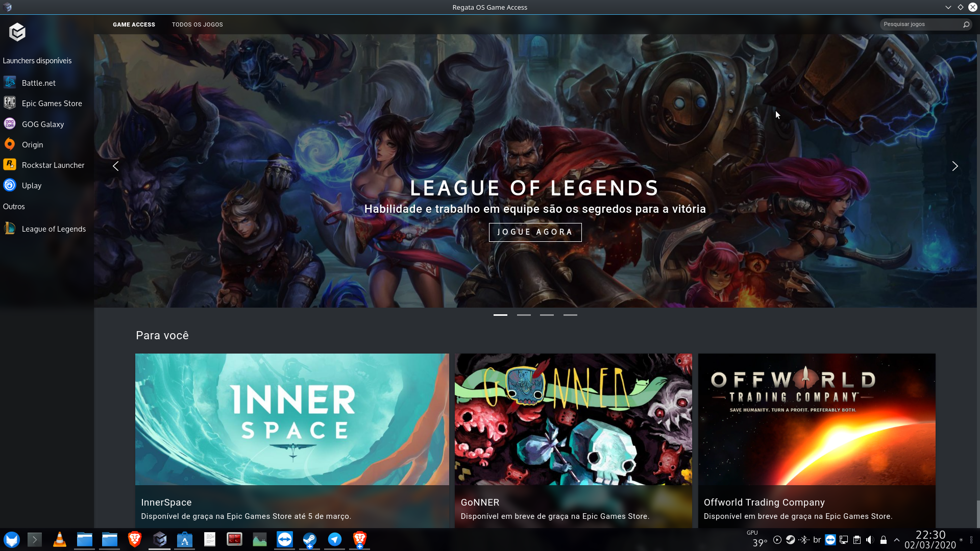Show the next banner slide

955,166
